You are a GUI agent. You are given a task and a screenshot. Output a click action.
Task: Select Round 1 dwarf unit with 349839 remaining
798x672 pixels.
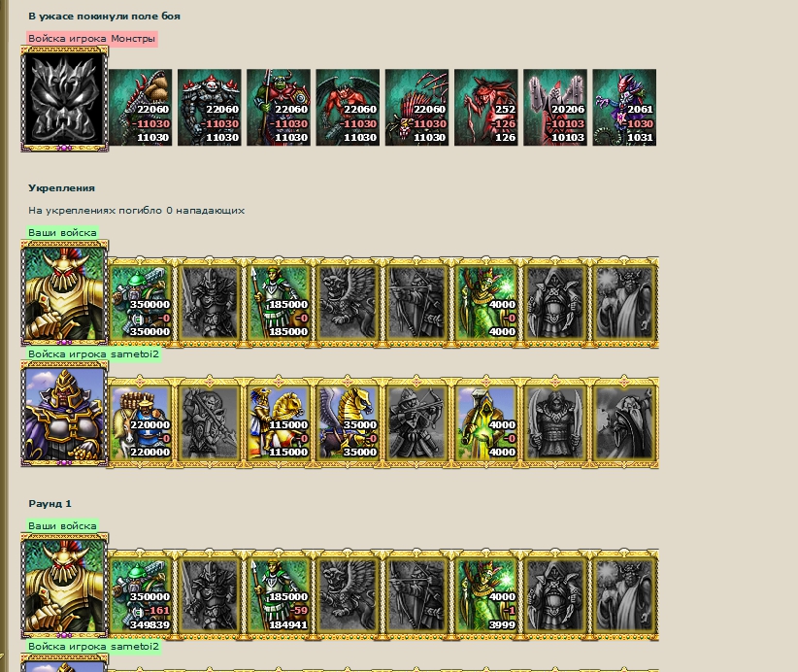[x=141, y=594]
